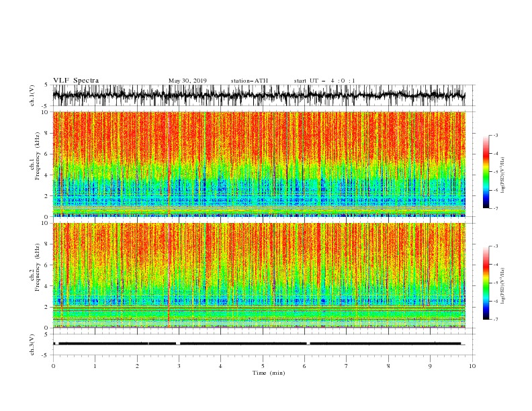The width and height of the screenshot is (532, 411).
Task: Click the ch.3(V) black signal bar
Action: tap(259, 344)
